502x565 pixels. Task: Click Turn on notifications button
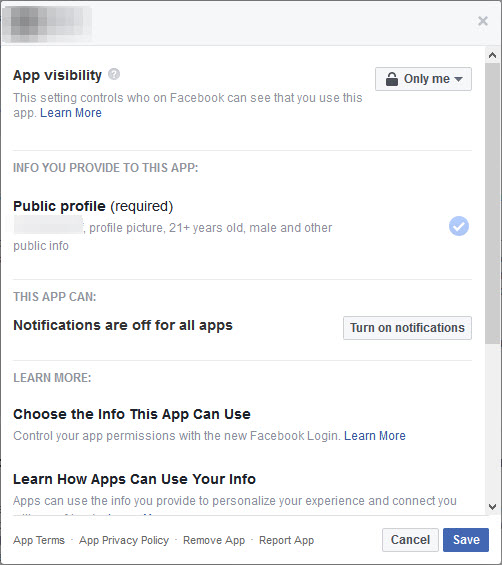point(407,328)
